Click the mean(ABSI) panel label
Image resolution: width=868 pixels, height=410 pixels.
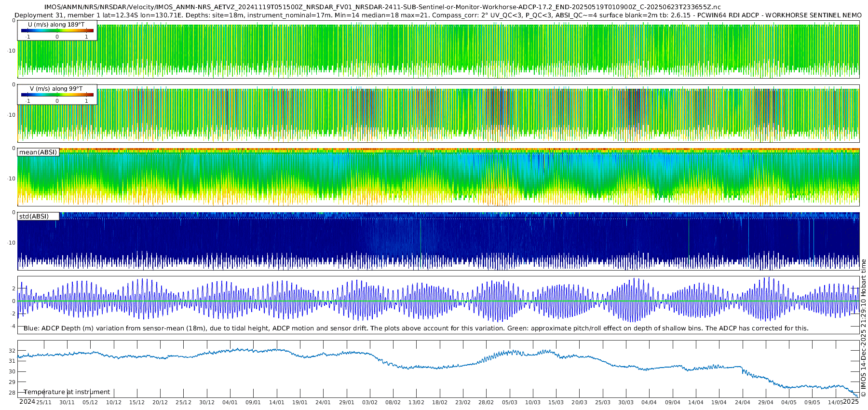point(38,152)
